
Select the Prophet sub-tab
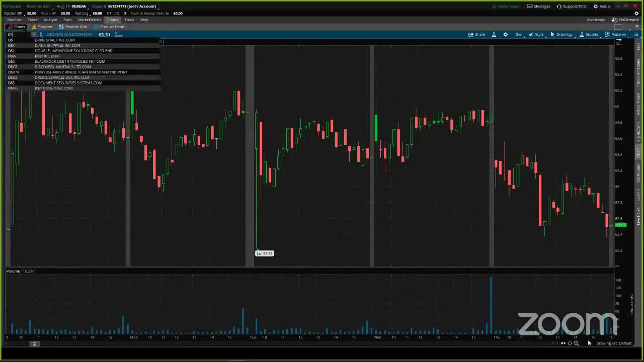coord(42,27)
